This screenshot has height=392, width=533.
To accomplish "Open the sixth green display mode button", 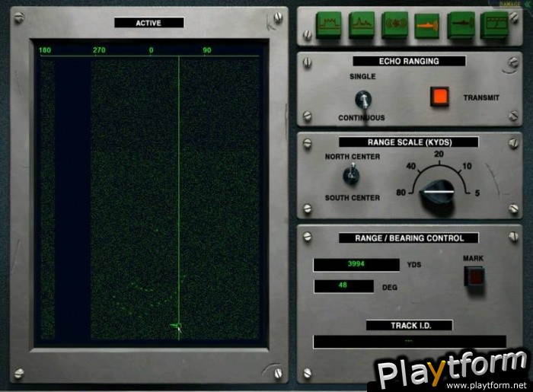I will 493,26.
